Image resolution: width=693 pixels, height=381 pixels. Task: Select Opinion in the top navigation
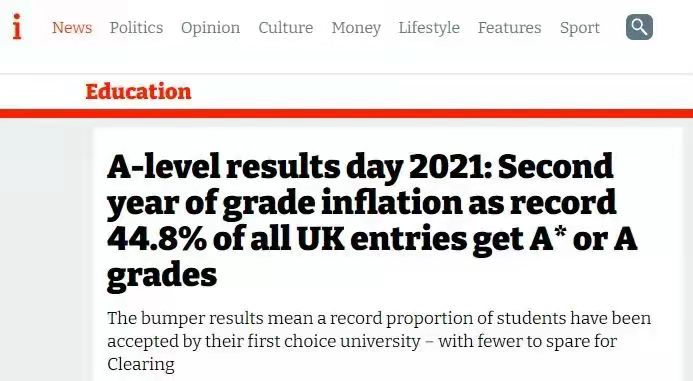tap(210, 28)
